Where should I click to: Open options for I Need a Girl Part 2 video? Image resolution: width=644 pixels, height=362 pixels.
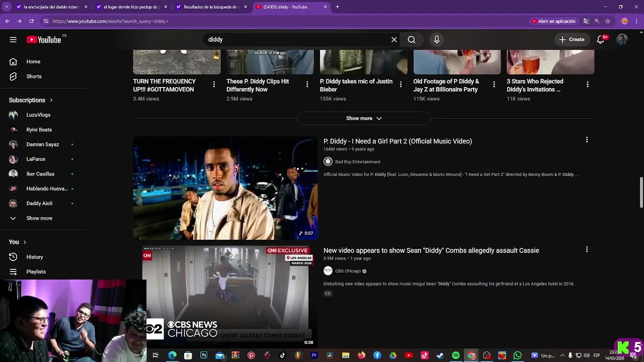tap(587, 140)
